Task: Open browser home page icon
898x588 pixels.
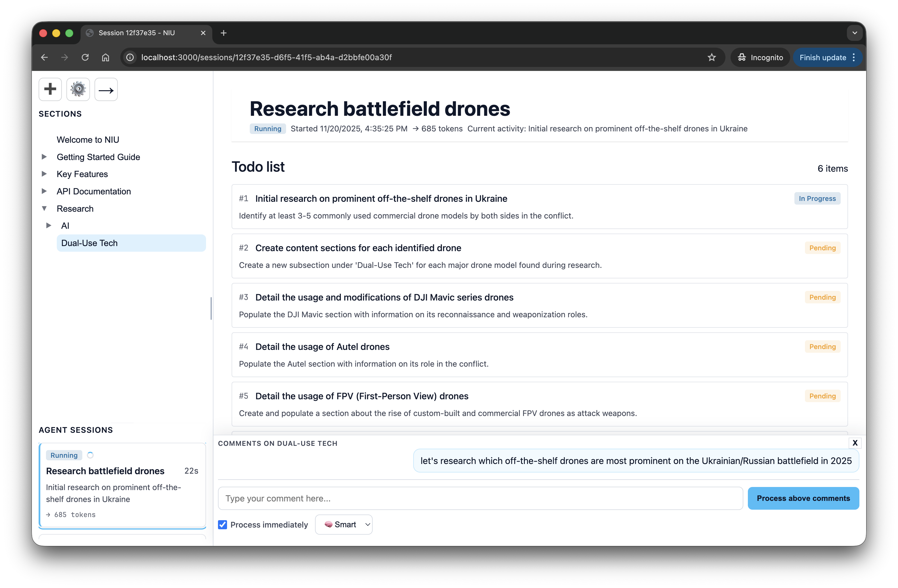Action: point(106,57)
